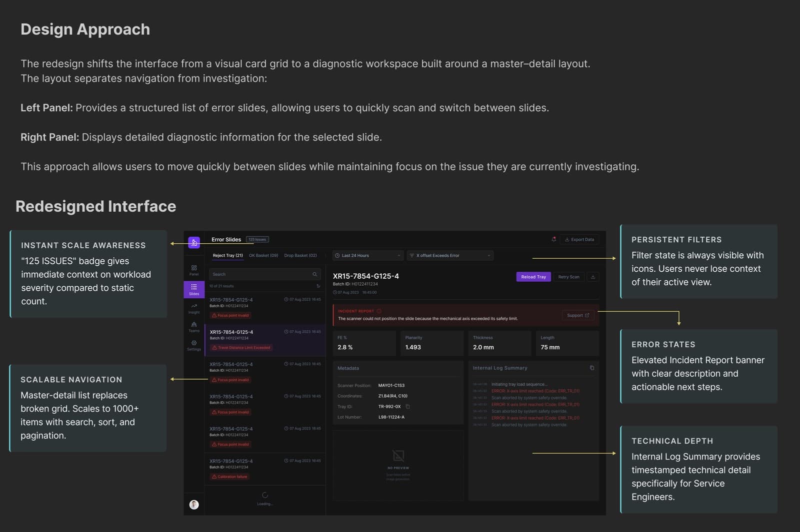Click the log line Initiating tray load sequence

pyautogui.click(x=519, y=384)
